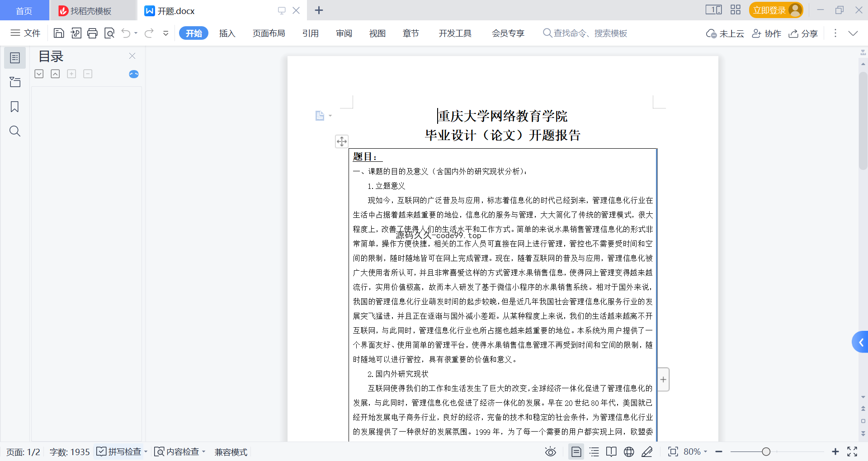Click the export to PDF icon
The image size is (868, 461).
[x=76, y=33]
